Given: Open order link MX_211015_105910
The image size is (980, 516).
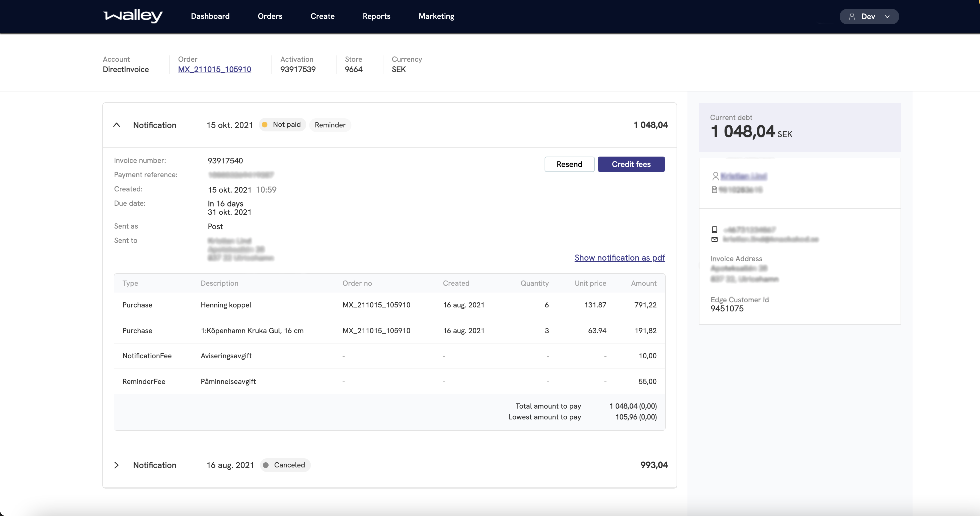Looking at the screenshot, I should (x=215, y=69).
